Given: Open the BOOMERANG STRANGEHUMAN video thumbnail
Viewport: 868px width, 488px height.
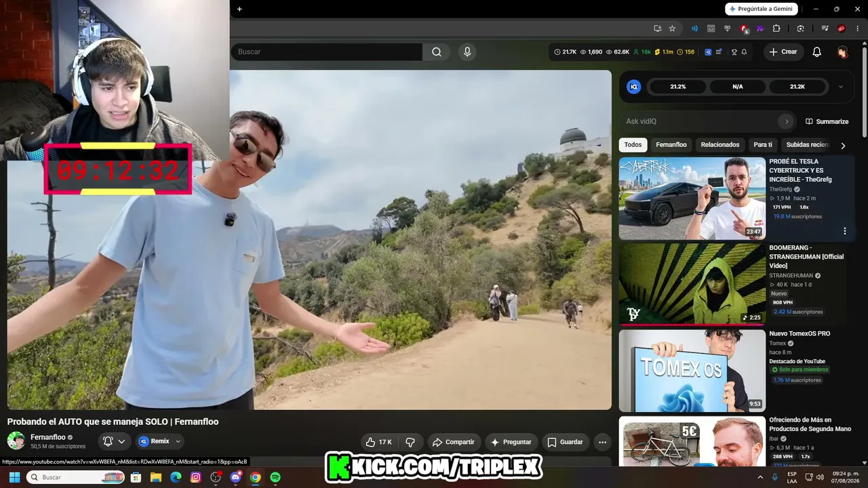Looking at the screenshot, I should pos(692,284).
